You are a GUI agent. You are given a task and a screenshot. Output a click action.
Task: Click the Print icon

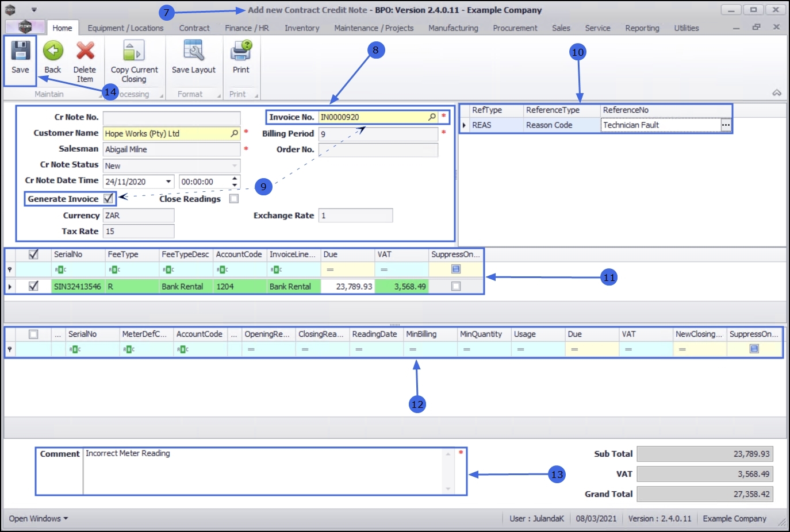(241, 51)
